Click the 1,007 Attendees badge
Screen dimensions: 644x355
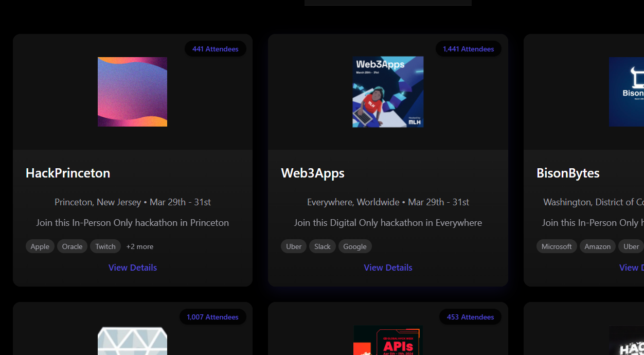212,317
